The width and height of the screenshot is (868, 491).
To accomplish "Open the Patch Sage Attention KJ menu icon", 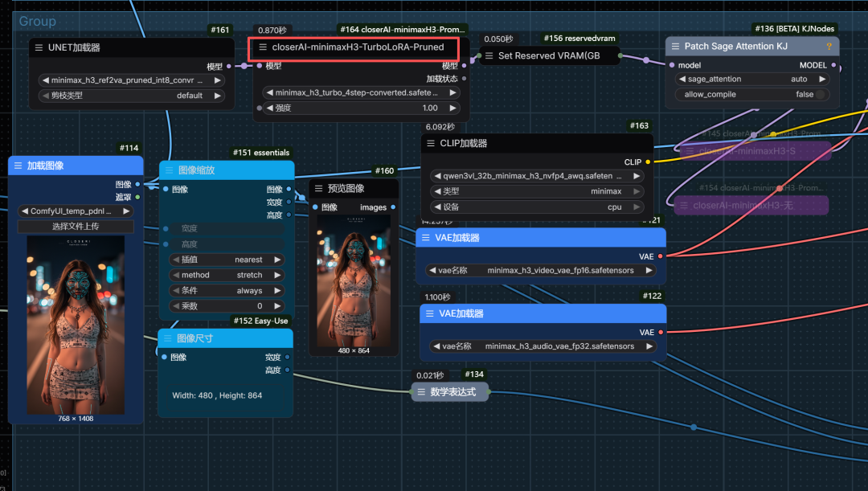I will point(675,47).
